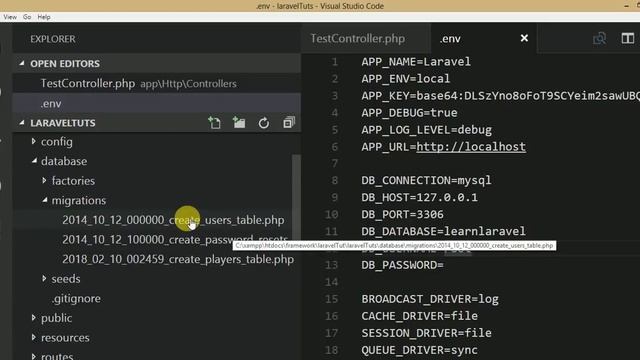The height and width of the screenshot is (360, 640).
Task: Click the New File icon in LARAVELTUTS header
Action: [215, 122]
